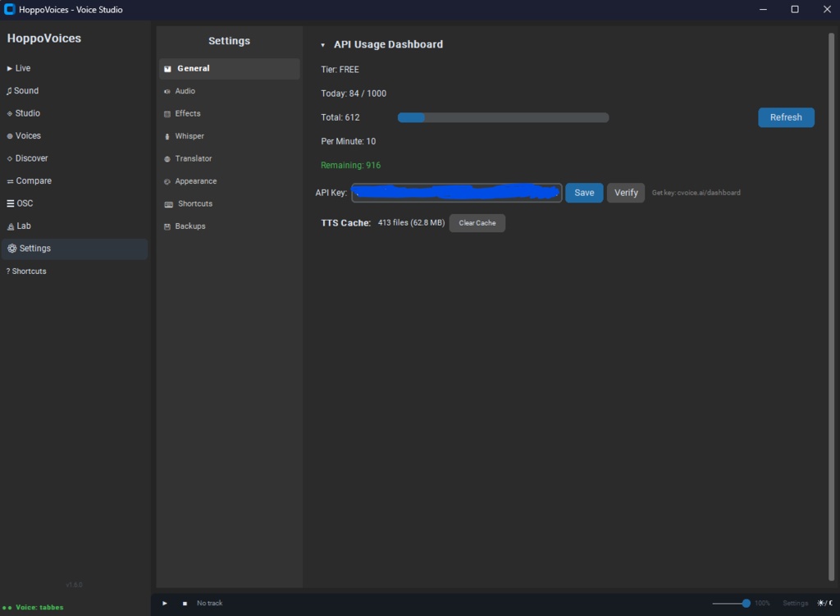840x616 pixels.
Task: Click the vertical scrollbar of settings panel
Action: pos(832,307)
